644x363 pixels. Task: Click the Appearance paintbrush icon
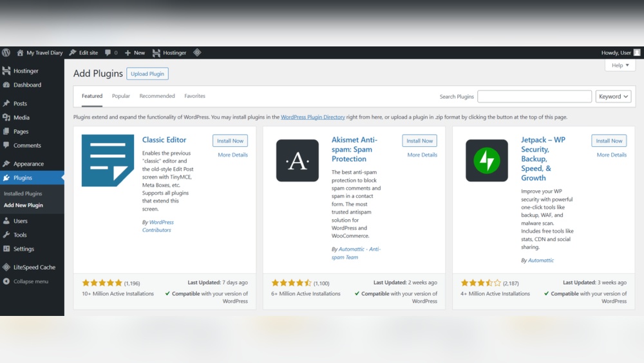pyautogui.click(x=6, y=164)
